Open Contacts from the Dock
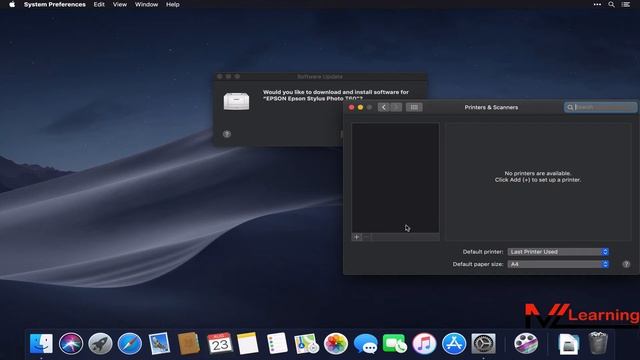Screen dimensions: 640x360 point(189,343)
